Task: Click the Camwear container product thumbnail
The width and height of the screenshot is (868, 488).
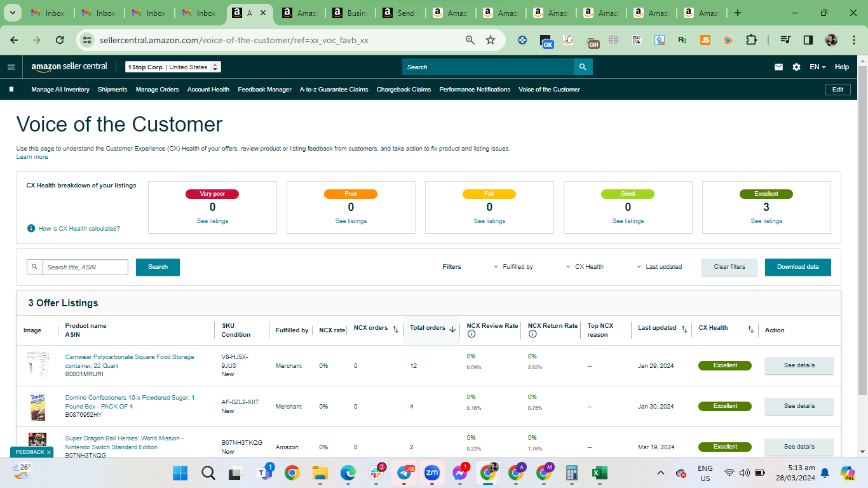Action: [37, 365]
